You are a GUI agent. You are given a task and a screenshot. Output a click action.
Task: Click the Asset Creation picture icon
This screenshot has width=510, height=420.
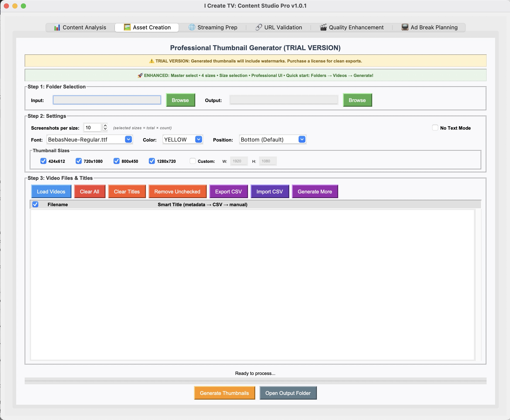[x=127, y=27]
